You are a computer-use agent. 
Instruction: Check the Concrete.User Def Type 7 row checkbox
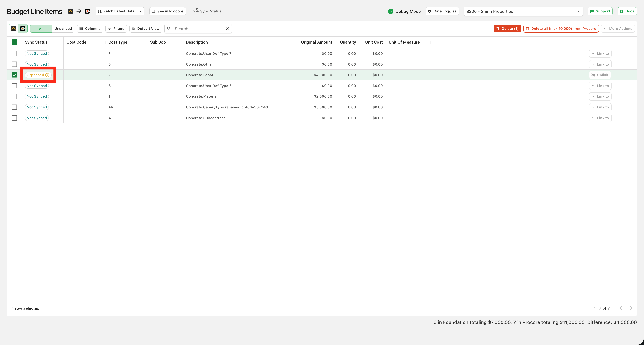15,53
